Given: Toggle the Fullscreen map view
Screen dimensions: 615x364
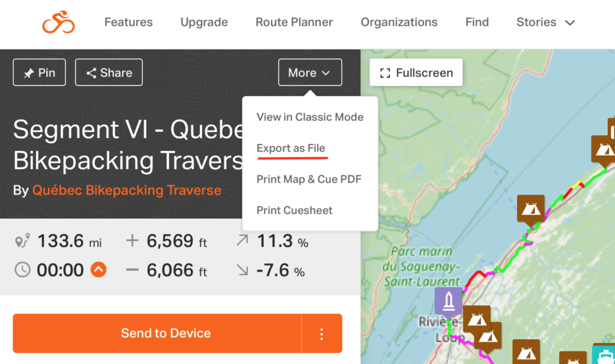Looking at the screenshot, I should [x=416, y=73].
